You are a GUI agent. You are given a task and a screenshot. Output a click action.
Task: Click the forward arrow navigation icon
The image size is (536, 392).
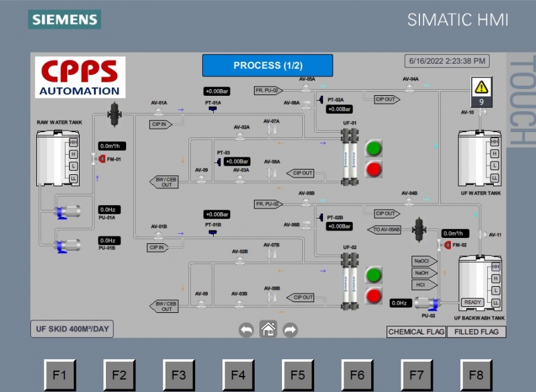pyautogui.click(x=289, y=329)
